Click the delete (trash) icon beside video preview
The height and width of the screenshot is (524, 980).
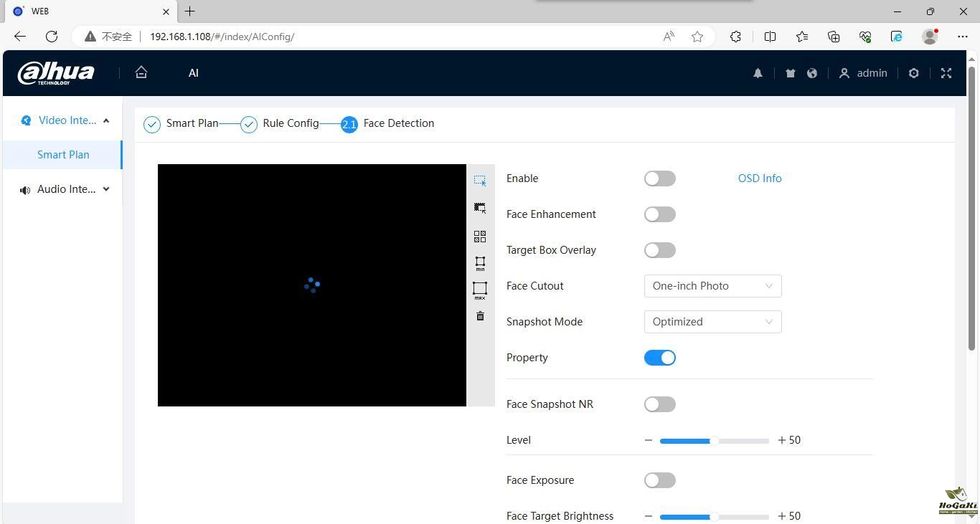tap(480, 316)
